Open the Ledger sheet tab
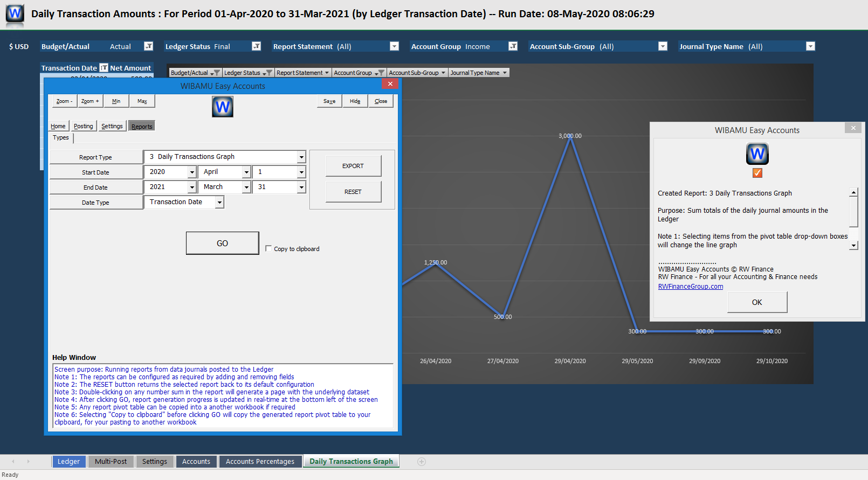This screenshot has height=480, width=868. click(x=68, y=462)
